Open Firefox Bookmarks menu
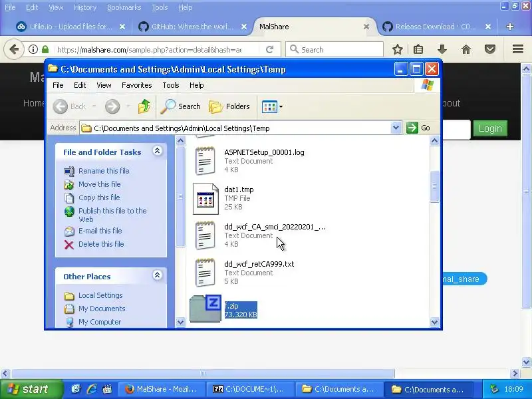This screenshot has height=399, width=532. [124, 7]
